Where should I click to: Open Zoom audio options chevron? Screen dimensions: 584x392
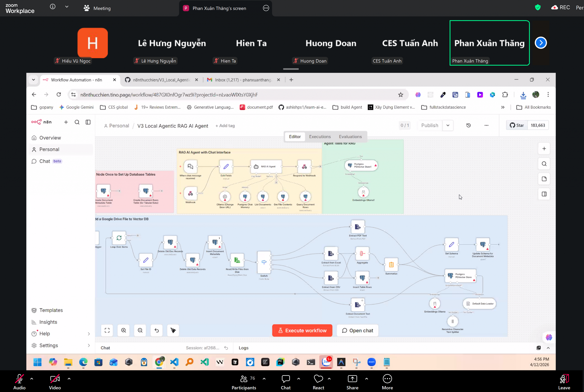(32, 379)
